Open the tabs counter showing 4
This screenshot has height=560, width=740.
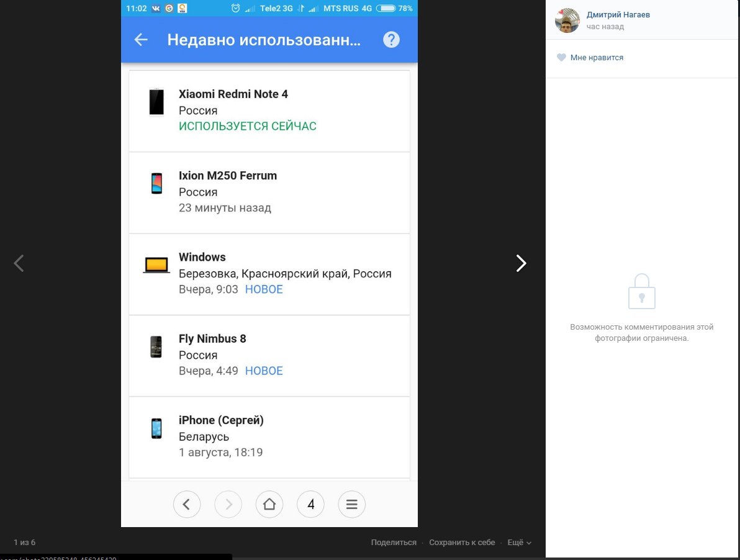point(311,504)
